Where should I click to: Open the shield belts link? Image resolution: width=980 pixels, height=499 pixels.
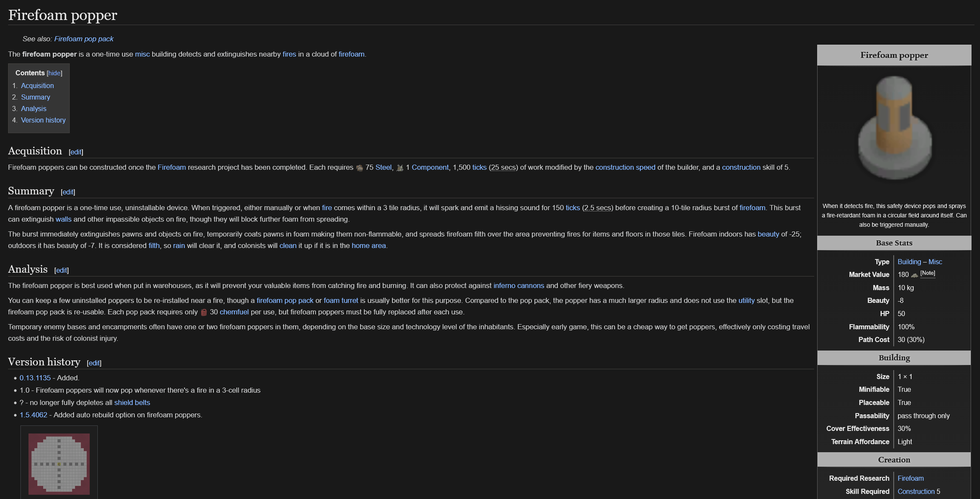pyautogui.click(x=132, y=402)
